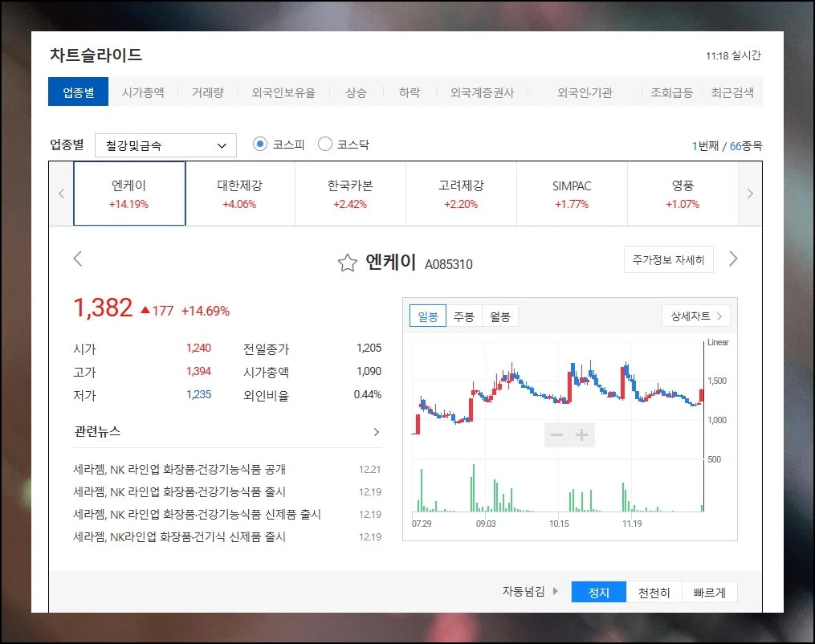Image resolution: width=815 pixels, height=644 pixels.
Task: Switch to the 거래량 tab
Action: point(207,92)
